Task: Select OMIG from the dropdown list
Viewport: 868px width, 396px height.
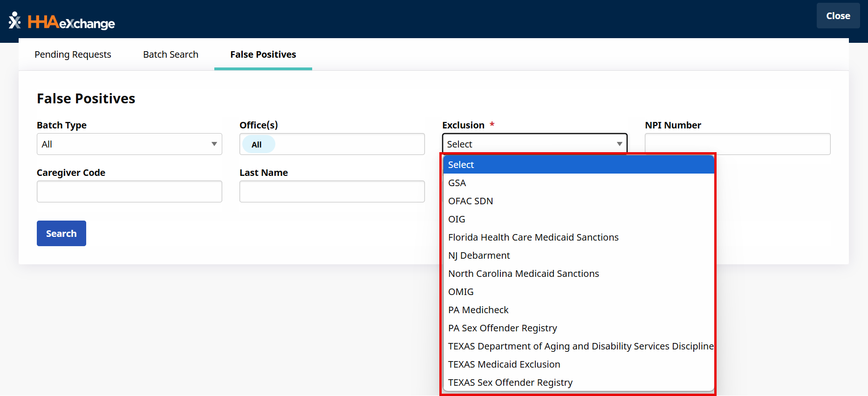Action: click(x=461, y=292)
